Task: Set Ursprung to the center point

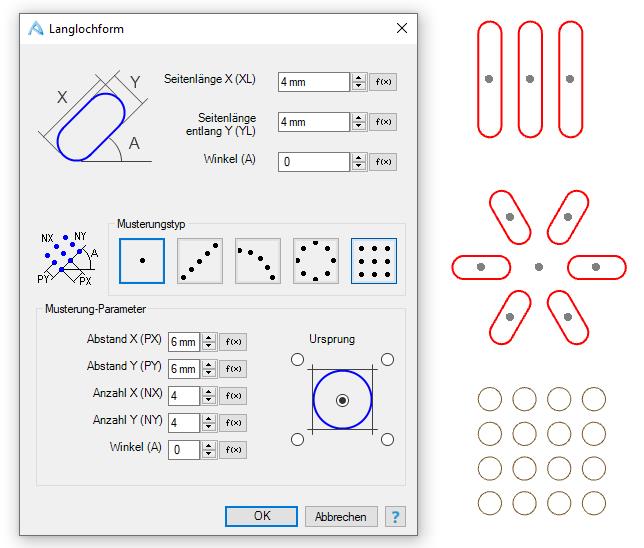Action: (x=342, y=400)
